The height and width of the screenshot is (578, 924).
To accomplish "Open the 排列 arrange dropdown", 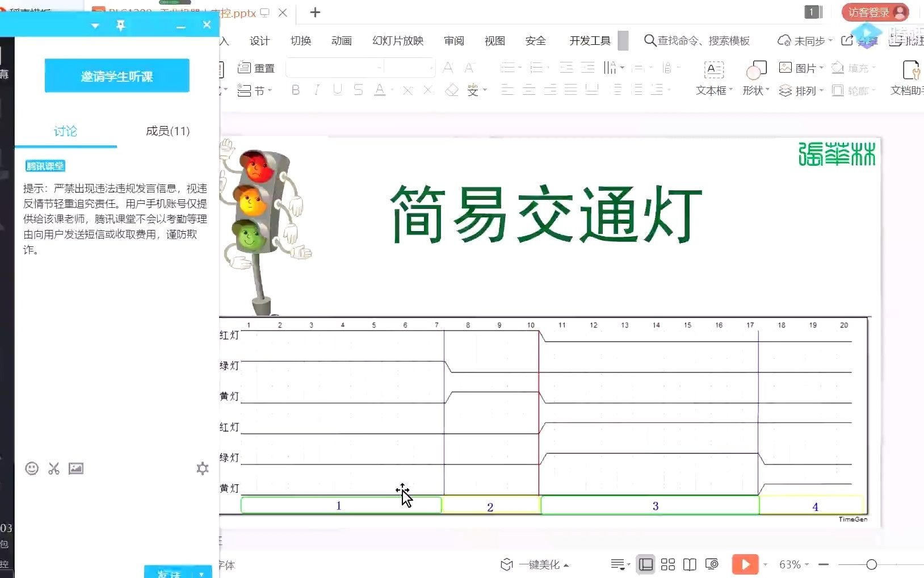I will tap(801, 91).
